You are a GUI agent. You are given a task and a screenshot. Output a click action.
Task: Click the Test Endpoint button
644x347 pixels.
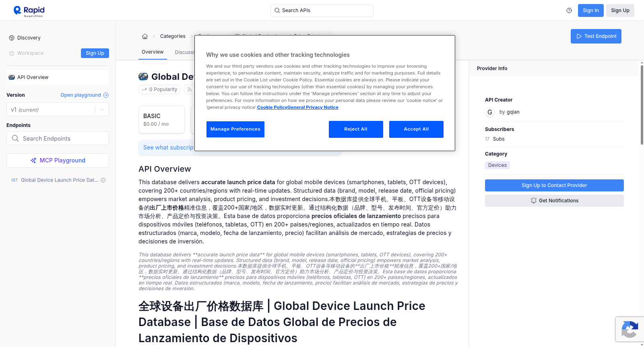click(596, 36)
